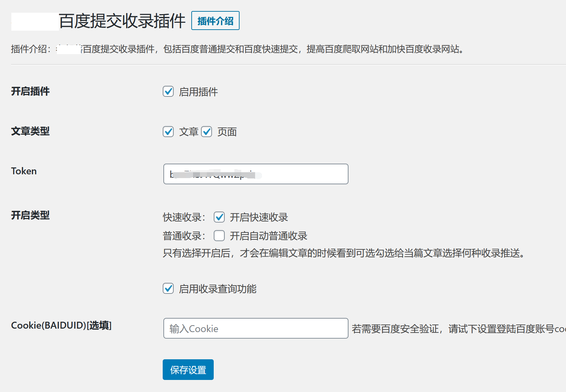This screenshot has width=566, height=392.
Task: Toggle the quick submission 快速收录 checkbox off
Action: pos(219,217)
